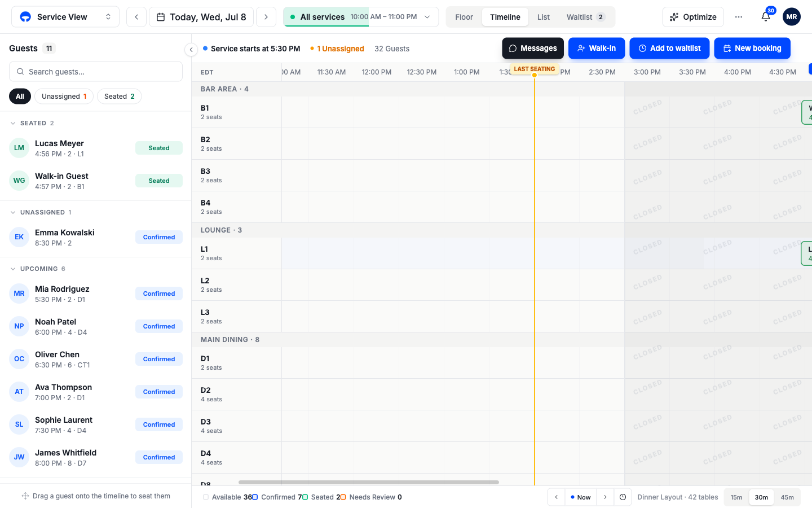
Task: Click Oliver Chen's OC avatar
Action: (x=19, y=359)
